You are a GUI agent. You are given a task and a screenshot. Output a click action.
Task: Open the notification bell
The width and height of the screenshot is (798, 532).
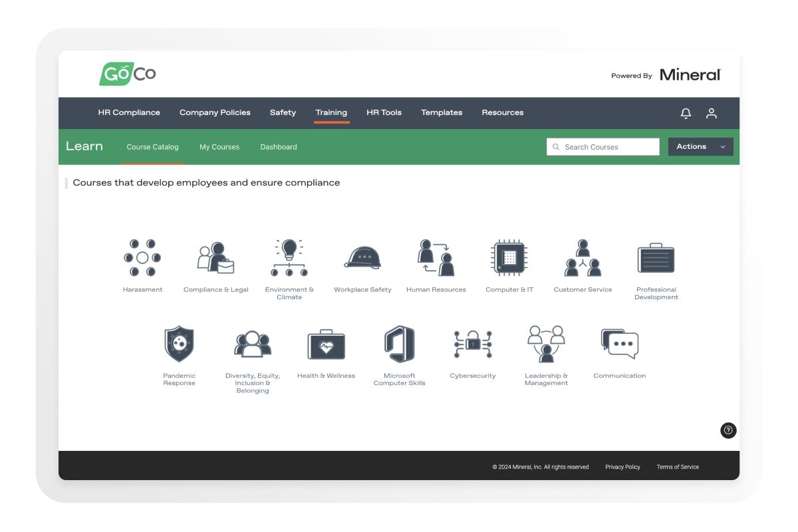click(x=684, y=113)
